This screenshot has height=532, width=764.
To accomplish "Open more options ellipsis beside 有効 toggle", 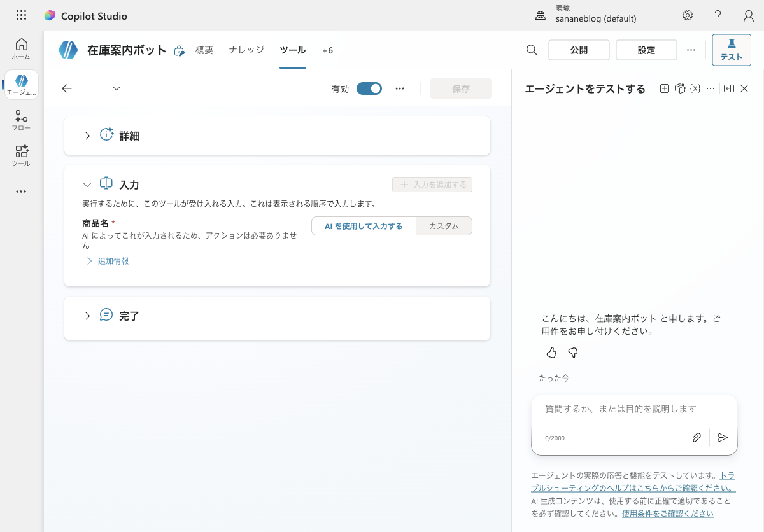I will [400, 88].
